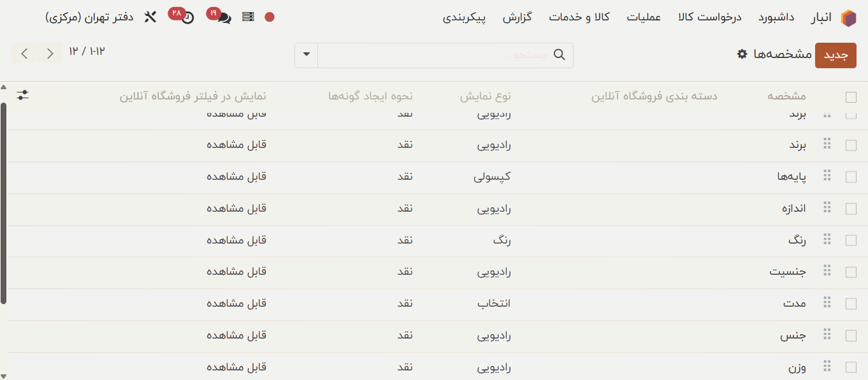
Task: Click the vertical scrollbar thumb
Action: click(3, 204)
